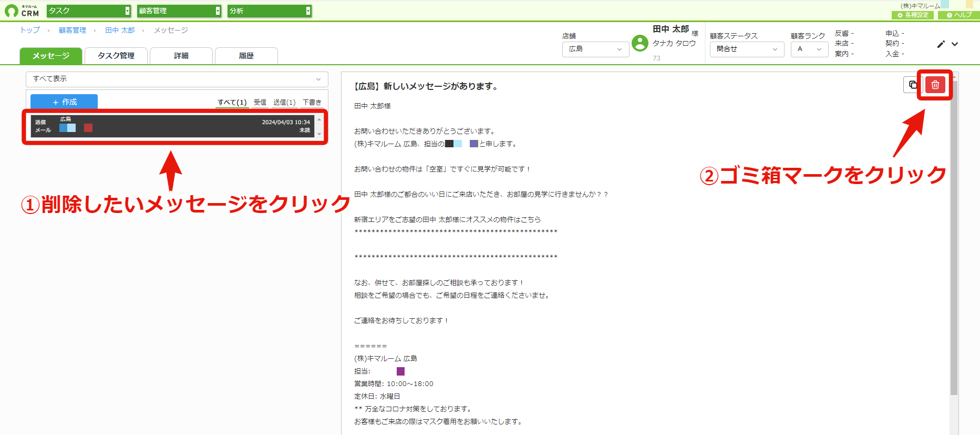
Task: Expand customer header with the chevron arrow
Action: [x=955, y=44]
